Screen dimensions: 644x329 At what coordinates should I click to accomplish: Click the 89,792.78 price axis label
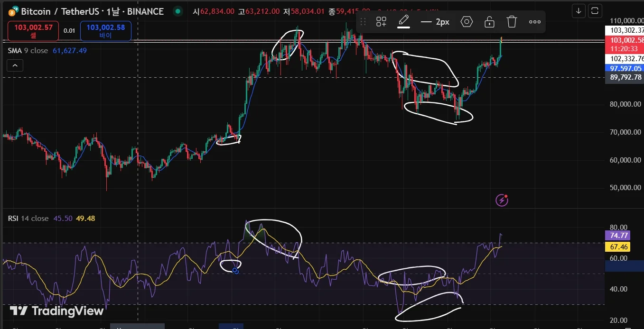pos(624,77)
